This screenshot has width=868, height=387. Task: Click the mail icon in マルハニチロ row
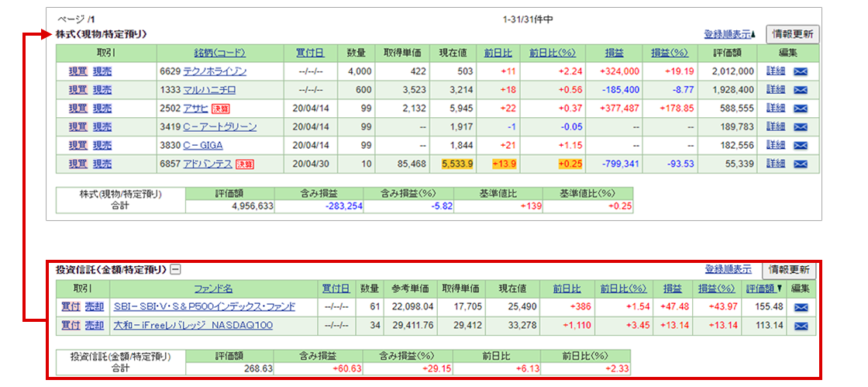(x=801, y=90)
